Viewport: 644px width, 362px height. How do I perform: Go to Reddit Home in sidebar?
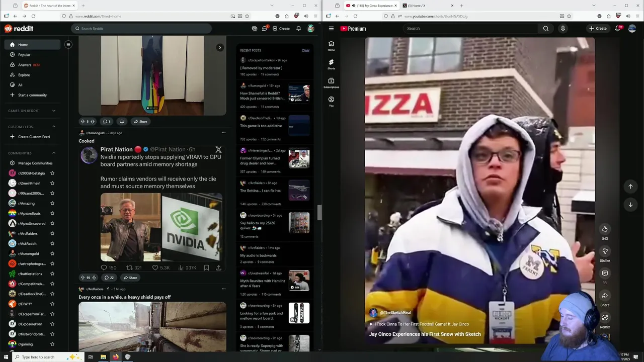[33, 45]
